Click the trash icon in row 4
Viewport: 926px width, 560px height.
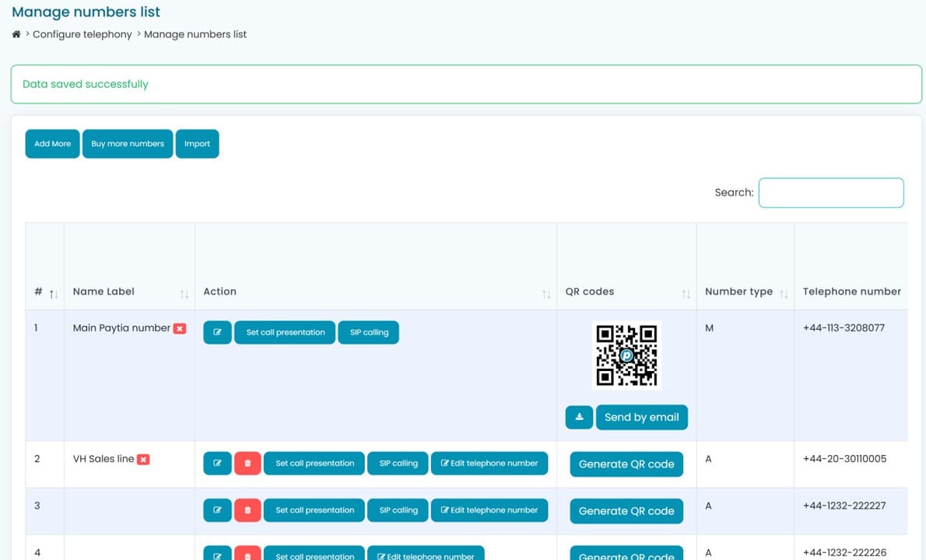pyautogui.click(x=247, y=555)
